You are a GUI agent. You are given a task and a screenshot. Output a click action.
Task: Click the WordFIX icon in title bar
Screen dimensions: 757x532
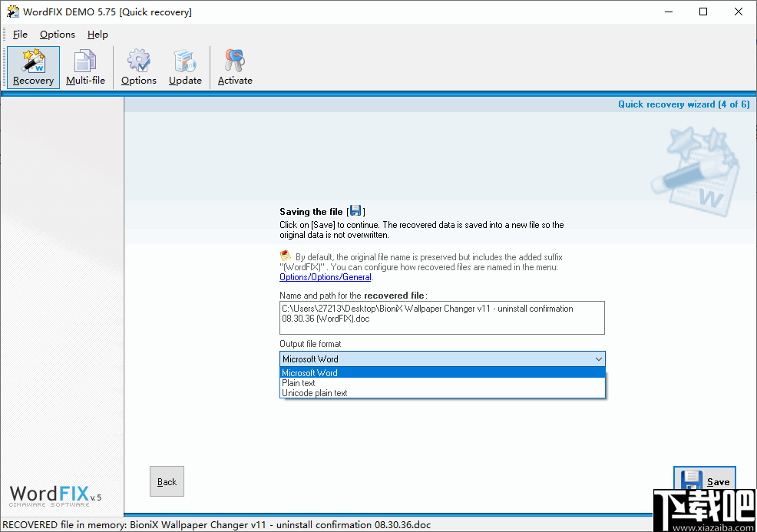[12, 12]
